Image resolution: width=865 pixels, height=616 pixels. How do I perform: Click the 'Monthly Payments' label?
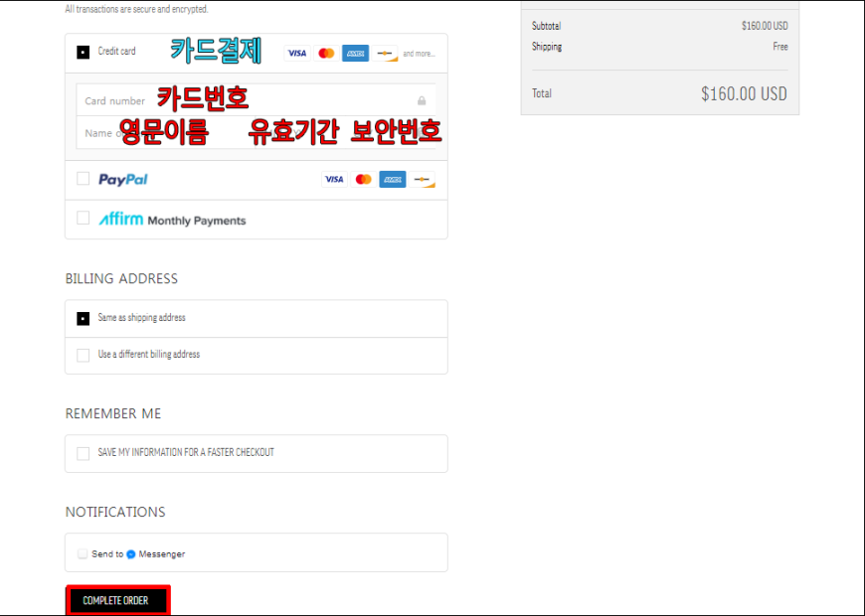click(197, 221)
